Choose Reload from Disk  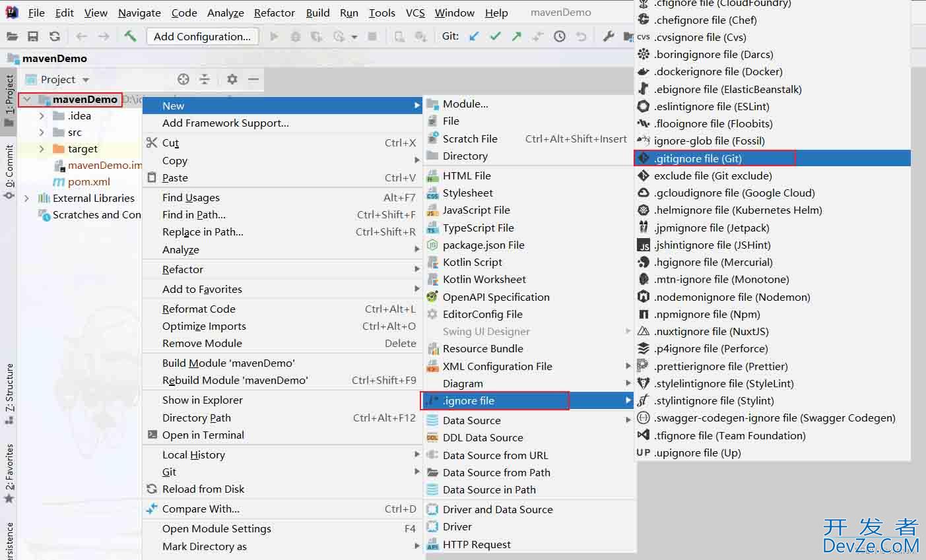click(x=282, y=489)
